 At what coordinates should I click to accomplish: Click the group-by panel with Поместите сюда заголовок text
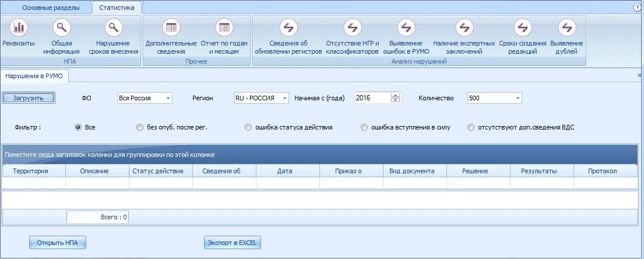321,155
